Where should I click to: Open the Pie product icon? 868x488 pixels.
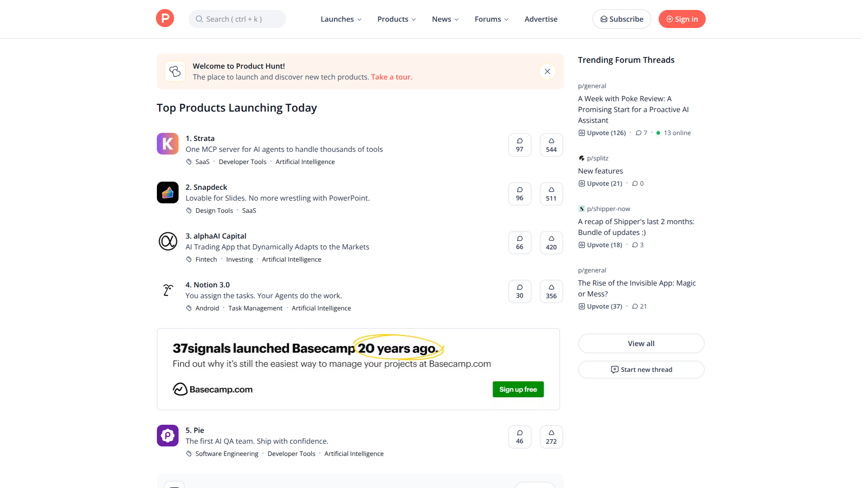tap(168, 436)
